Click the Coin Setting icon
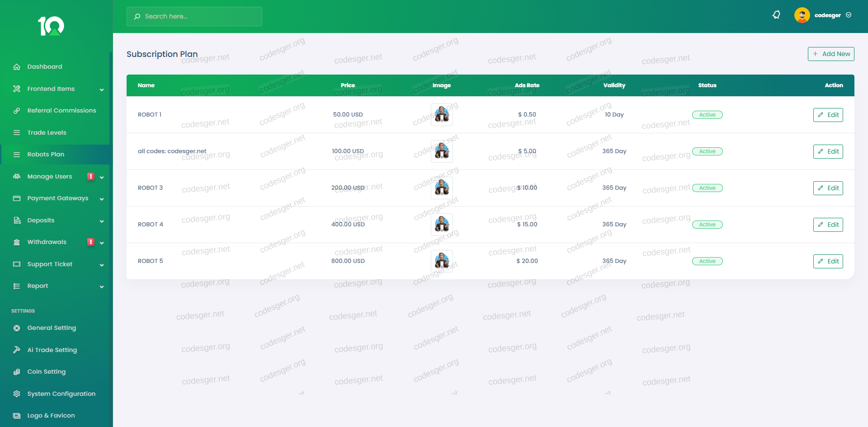 click(17, 372)
